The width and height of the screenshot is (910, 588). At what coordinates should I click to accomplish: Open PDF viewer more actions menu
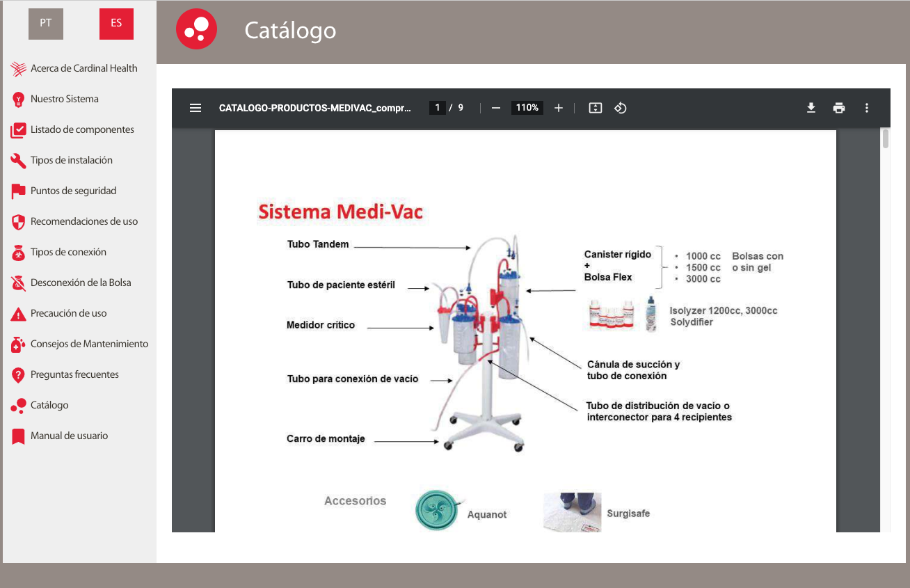click(x=867, y=108)
